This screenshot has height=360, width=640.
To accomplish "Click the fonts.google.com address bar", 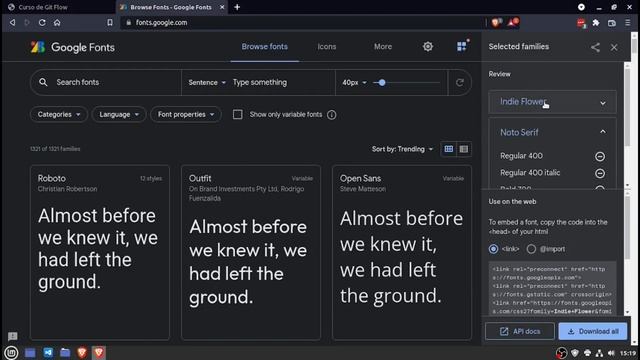I will (302, 22).
